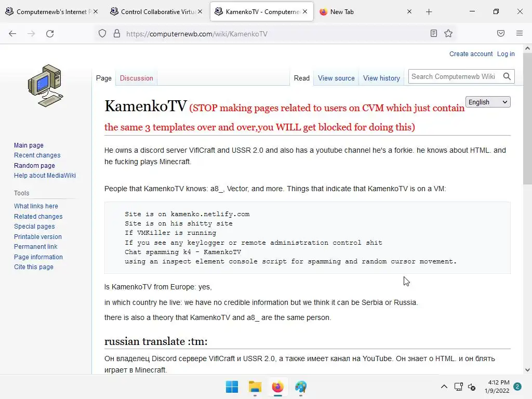Image resolution: width=532 pixels, height=399 pixels.
Task: Click the Create account link
Action: pos(471,54)
